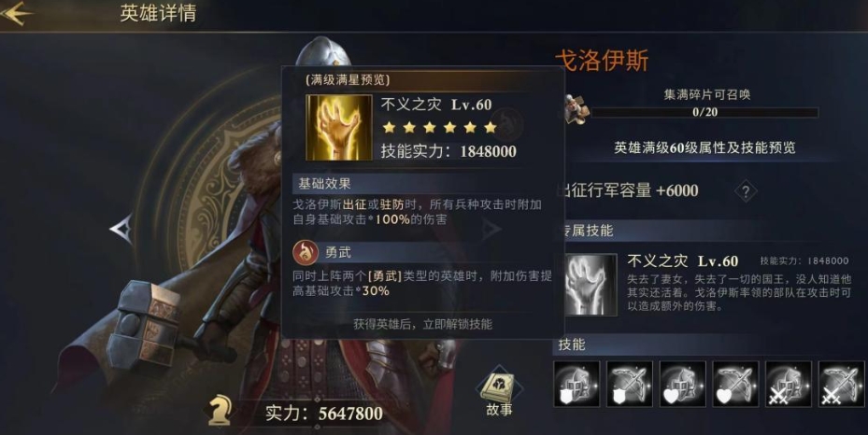The height and width of the screenshot is (435, 868).
Task: Show previous hero with left arrow
Action: coord(121,229)
